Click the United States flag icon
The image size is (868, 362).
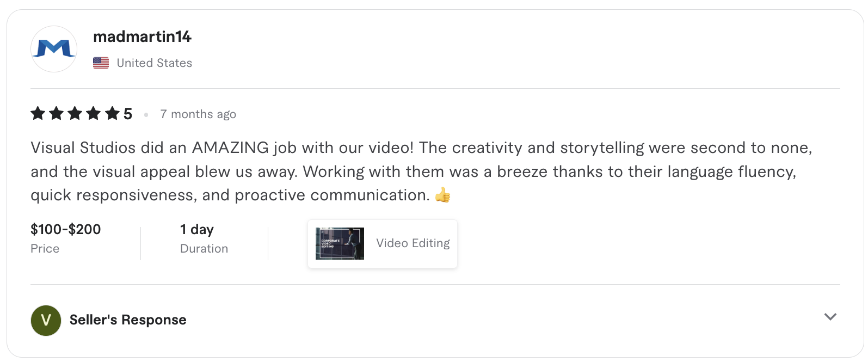click(x=101, y=63)
